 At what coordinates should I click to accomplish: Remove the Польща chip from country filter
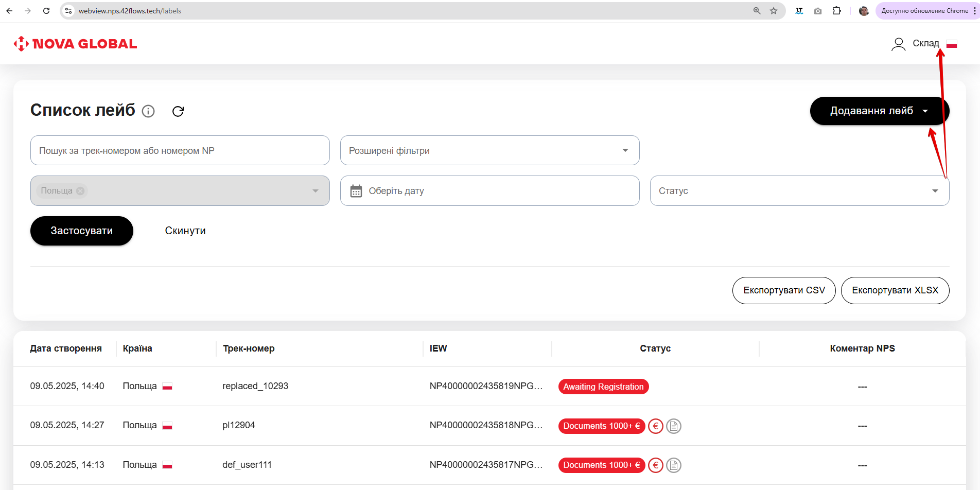pos(80,191)
